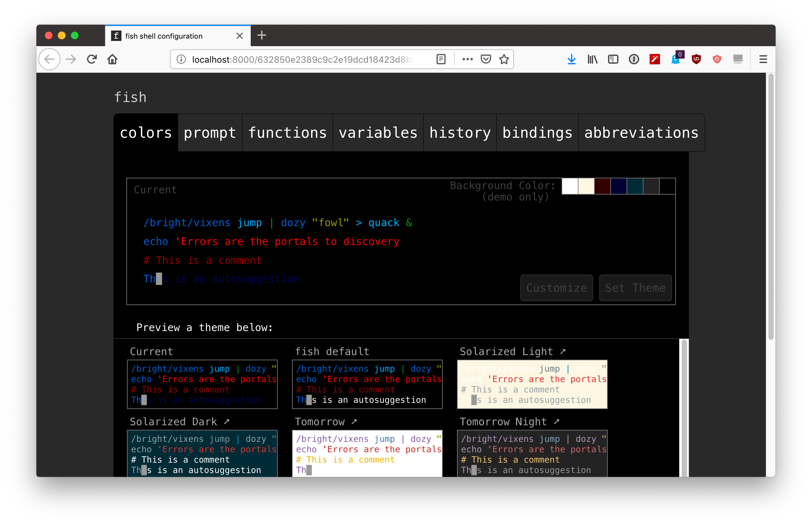Open the page actions ellipsis menu
The height and width of the screenshot is (525, 812).
pyautogui.click(x=467, y=59)
